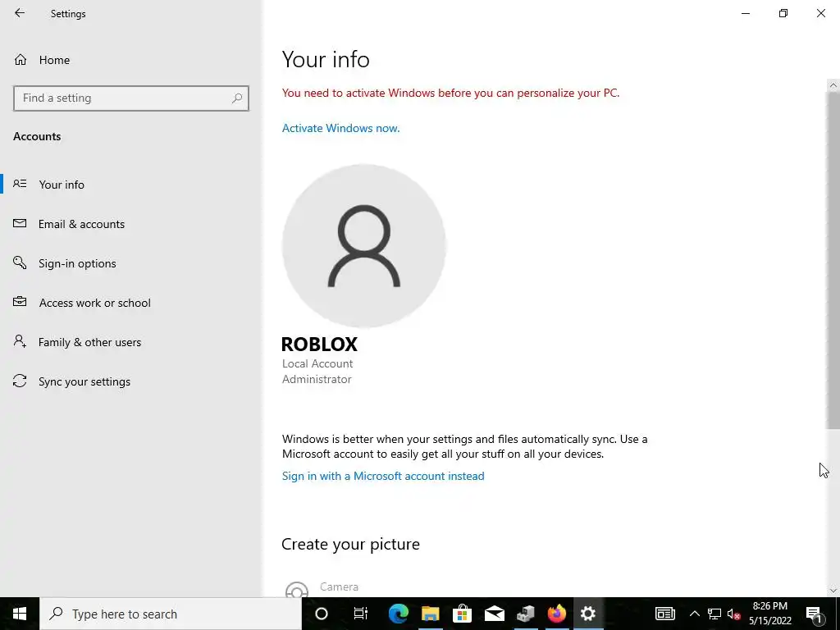The image size is (840, 630).
Task: Click Sign in with a Microsoft account instead
Action: (383, 476)
